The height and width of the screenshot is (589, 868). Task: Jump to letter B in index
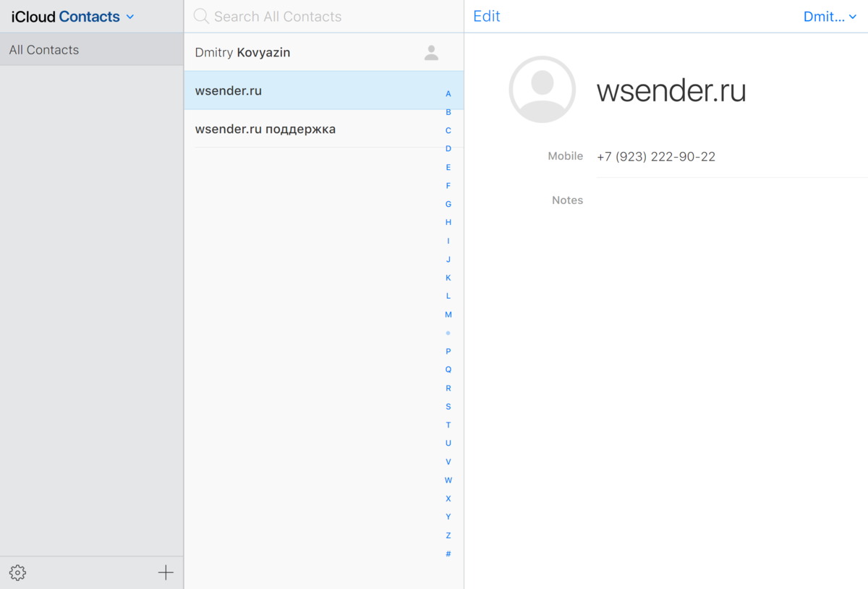448,112
